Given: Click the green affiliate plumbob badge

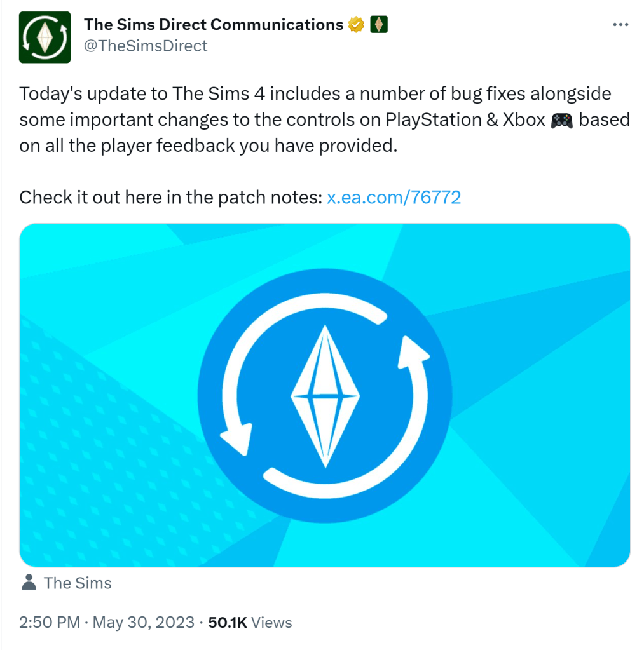Looking at the screenshot, I should point(379,25).
